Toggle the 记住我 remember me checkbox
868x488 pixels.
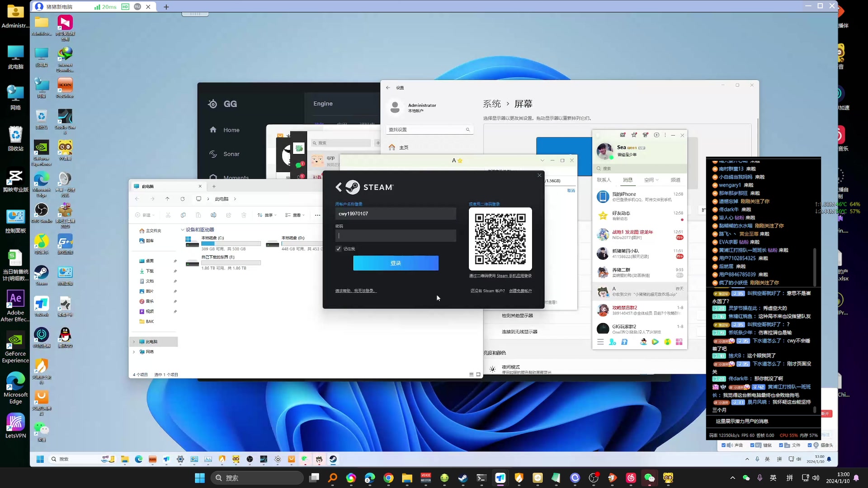339,249
